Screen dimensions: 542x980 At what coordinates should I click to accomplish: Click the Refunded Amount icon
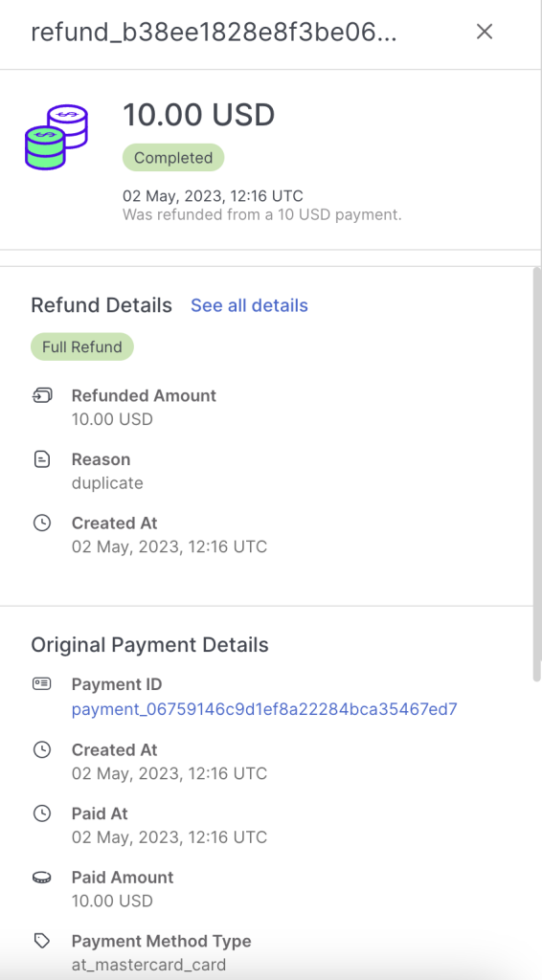(42, 395)
